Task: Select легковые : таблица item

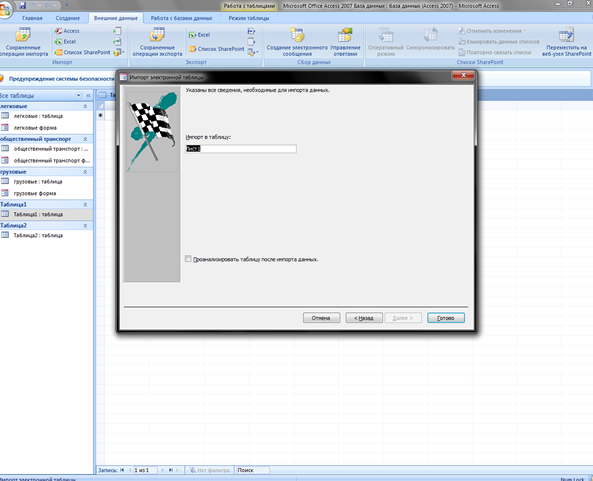Action: pyautogui.click(x=46, y=116)
